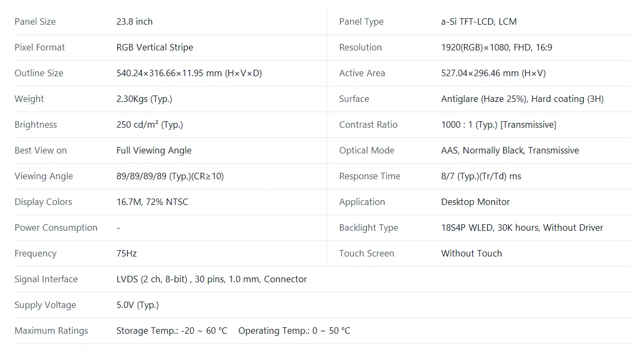Click the 'Frequency' label
This screenshot has width=644, height=352.
tap(35, 253)
